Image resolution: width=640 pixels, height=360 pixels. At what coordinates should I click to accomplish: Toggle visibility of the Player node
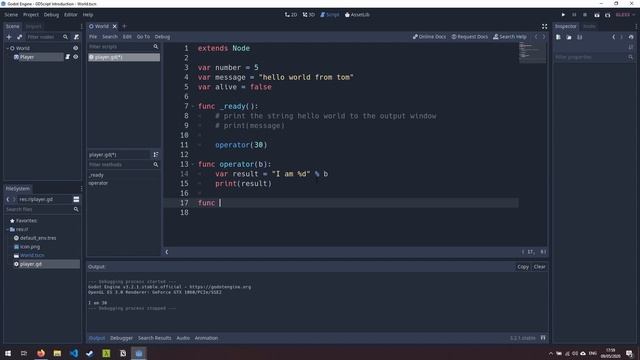[76, 57]
